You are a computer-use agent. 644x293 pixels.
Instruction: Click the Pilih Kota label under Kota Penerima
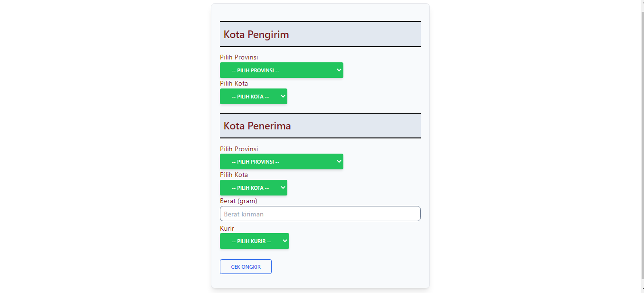(x=234, y=175)
